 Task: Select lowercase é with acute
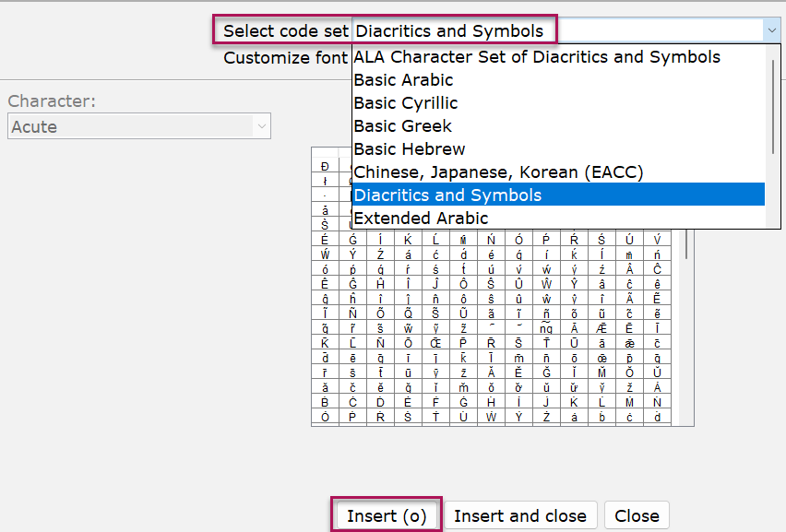[x=491, y=254]
